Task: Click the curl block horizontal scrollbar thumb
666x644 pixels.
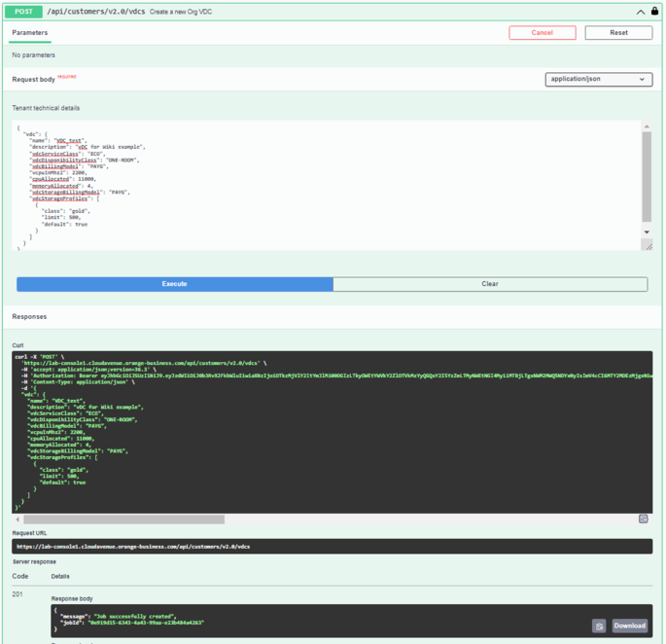Action: (x=124, y=519)
